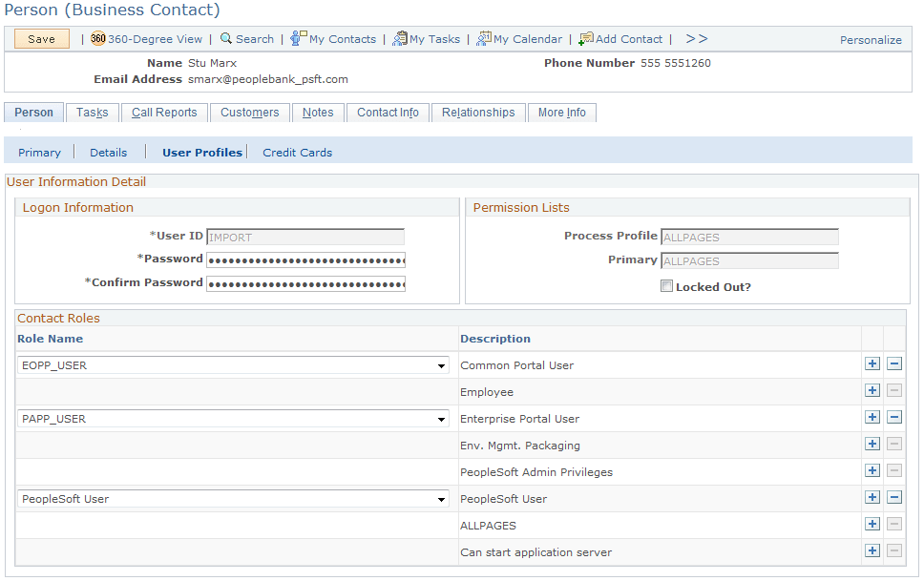Enable the Locked Out? checkbox
The width and height of the screenshot is (924, 581).
(x=666, y=285)
